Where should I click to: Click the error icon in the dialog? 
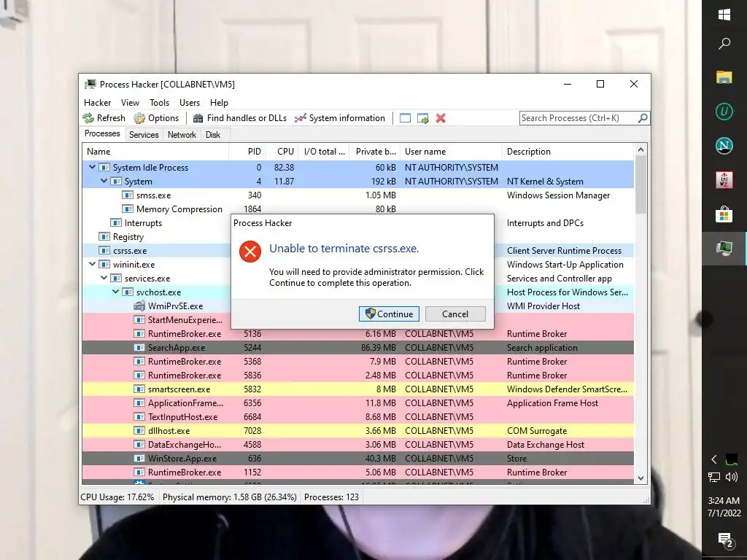pyautogui.click(x=250, y=252)
